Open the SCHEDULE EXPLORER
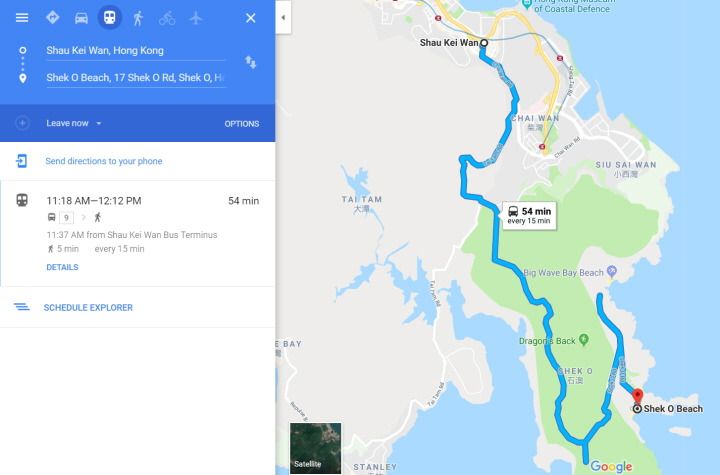Image resolution: width=720 pixels, height=475 pixels. (x=88, y=308)
